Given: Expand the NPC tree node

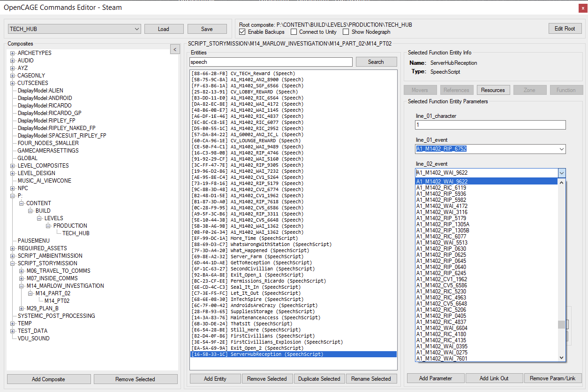Looking at the screenshot, I should pyautogui.click(x=13, y=188).
